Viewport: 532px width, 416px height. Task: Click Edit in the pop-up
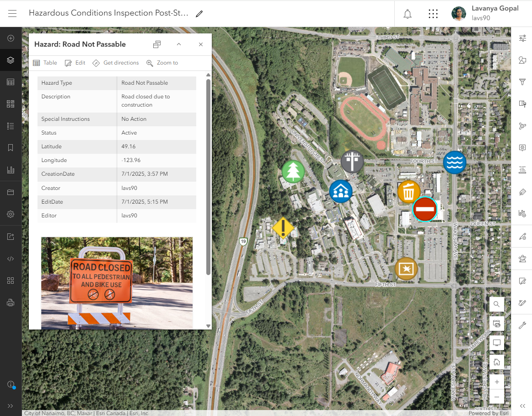point(75,63)
